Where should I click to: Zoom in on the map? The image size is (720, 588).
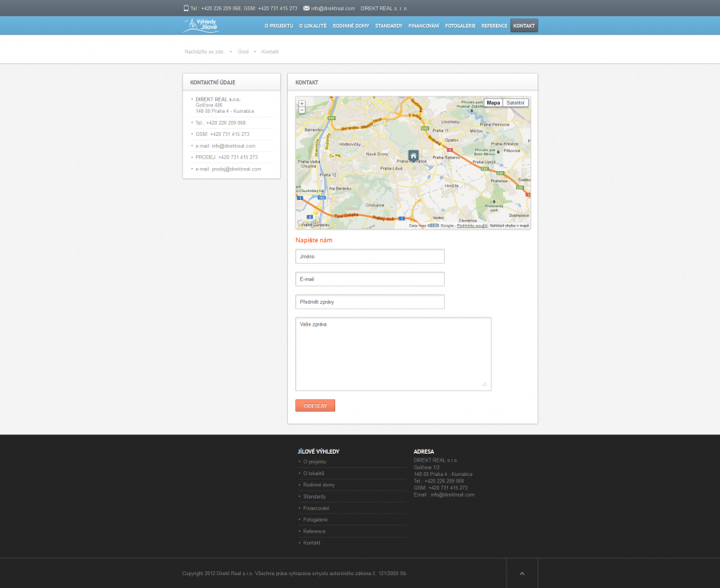coord(302,104)
